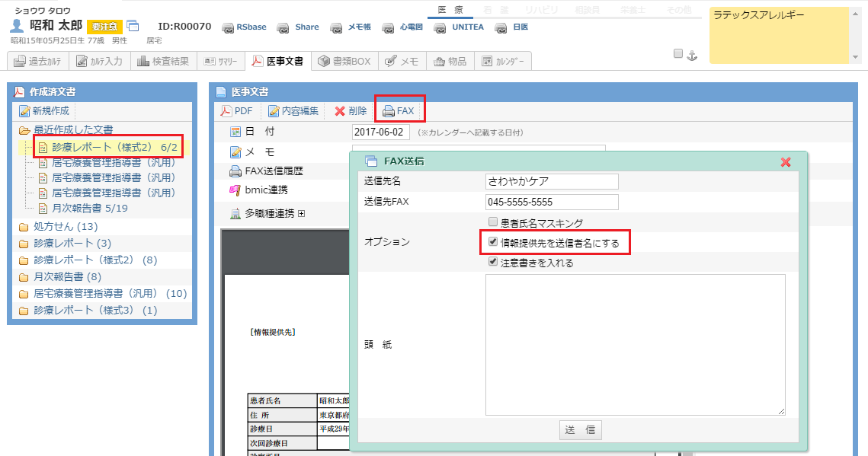Switch to 検査結果 tab
Image resolution: width=868 pixels, height=456 pixels.
[164, 61]
